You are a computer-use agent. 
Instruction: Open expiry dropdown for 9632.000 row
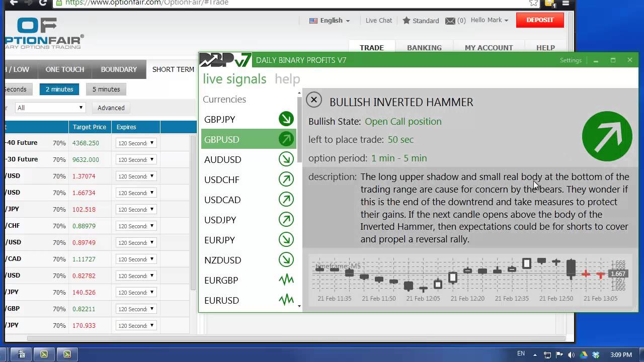click(x=136, y=160)
